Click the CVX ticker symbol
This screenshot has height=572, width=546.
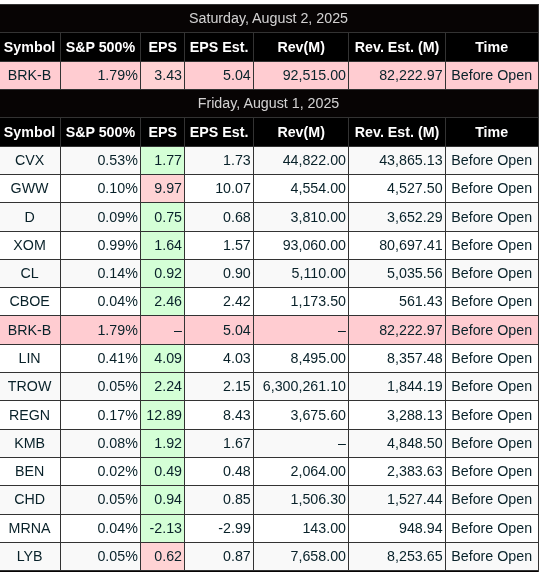click(30, 161)
